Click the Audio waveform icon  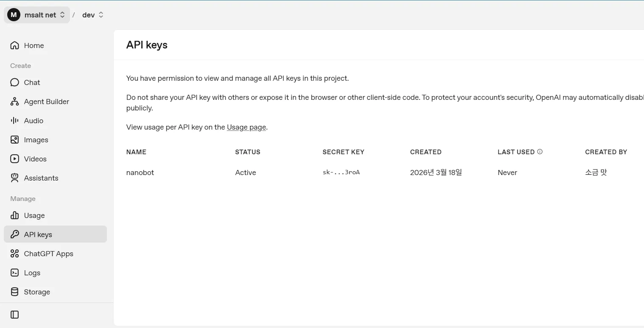15,121
